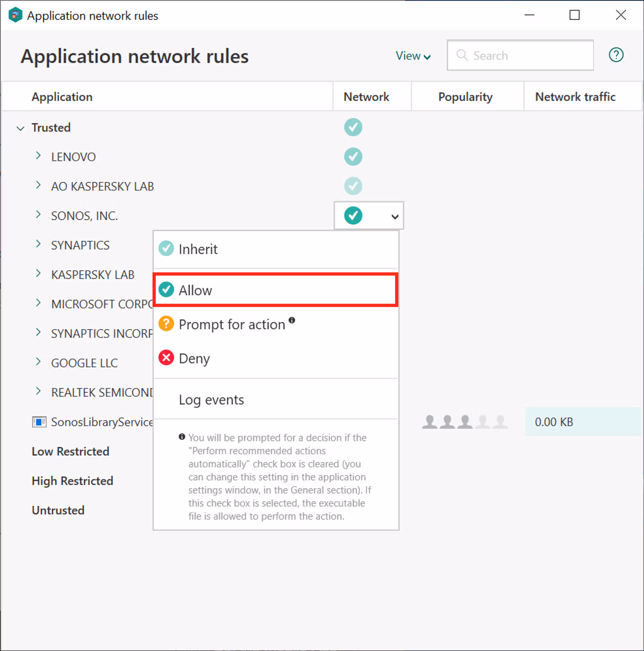Viewport: 644px width, 651px height.
Task: Click the red Deny cross icon
Action: [x=166, y=358]
